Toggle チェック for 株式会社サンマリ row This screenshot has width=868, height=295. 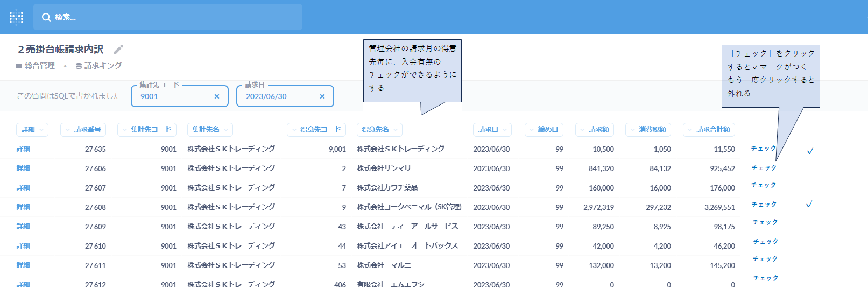764,168
